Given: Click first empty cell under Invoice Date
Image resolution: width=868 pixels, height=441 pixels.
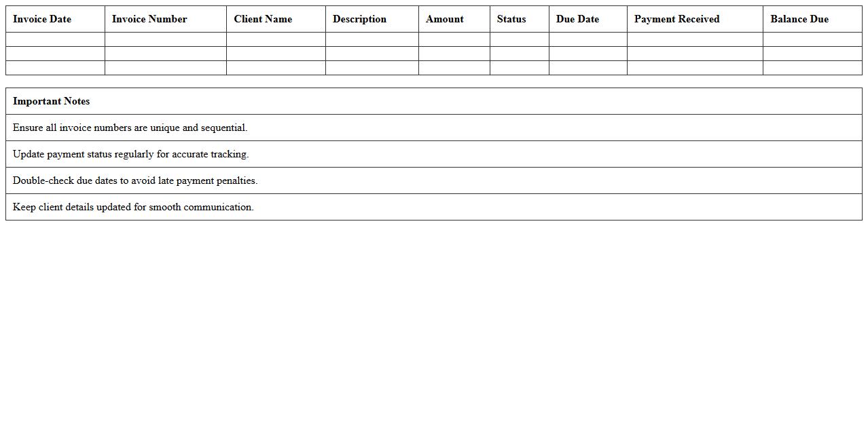Looking at the screenshot, I should coord(55,39).
